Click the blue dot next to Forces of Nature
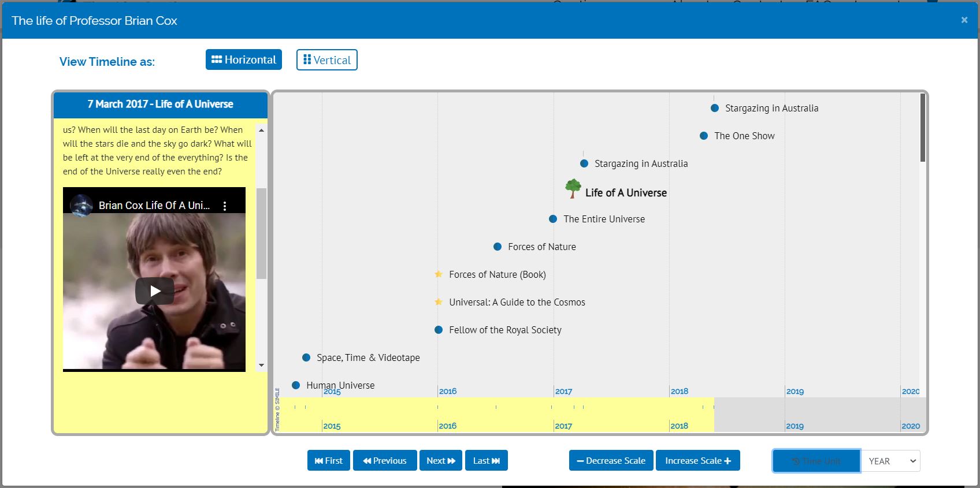This screenshot has height=488, width=980. click(x=498, y=247)
